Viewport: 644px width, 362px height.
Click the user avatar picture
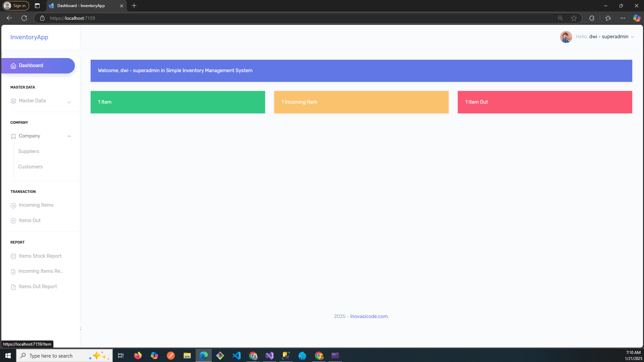566,37
